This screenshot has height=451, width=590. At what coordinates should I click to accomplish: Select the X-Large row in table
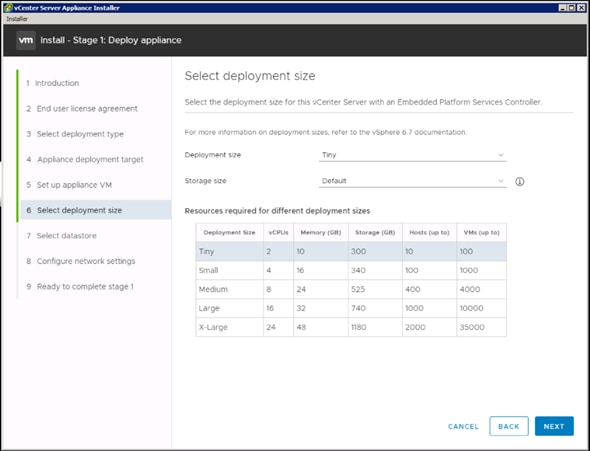click(x=351, y=327)
